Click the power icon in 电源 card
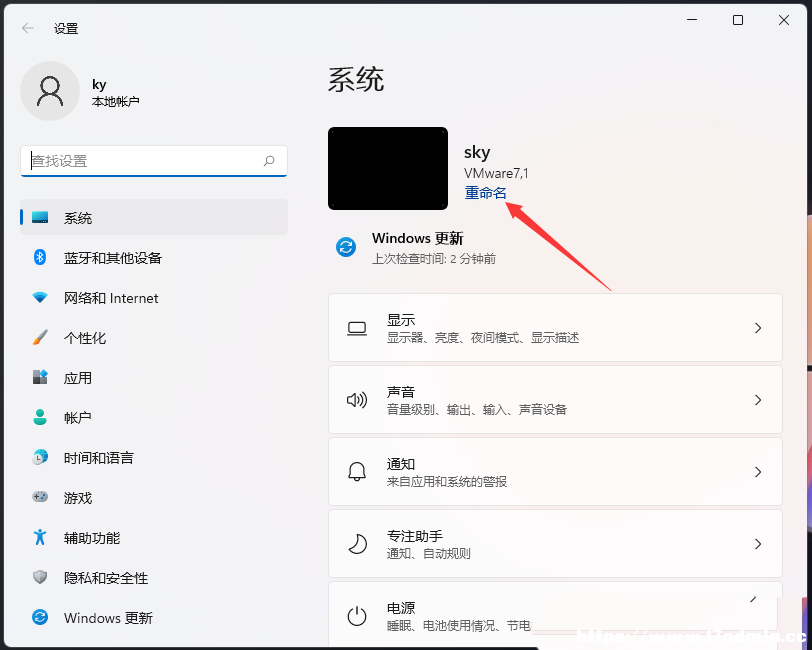This screenshot has height=650, width=812. [x=357, y=616]
